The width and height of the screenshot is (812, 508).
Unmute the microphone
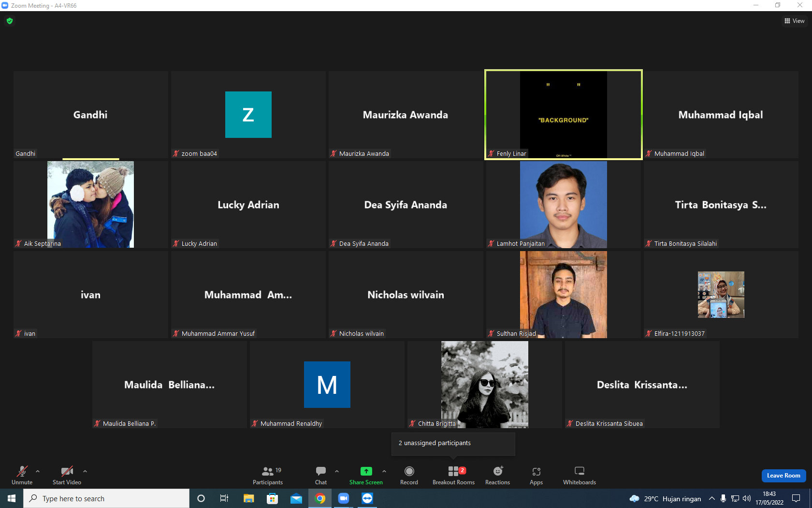click(x=22, y=476)
